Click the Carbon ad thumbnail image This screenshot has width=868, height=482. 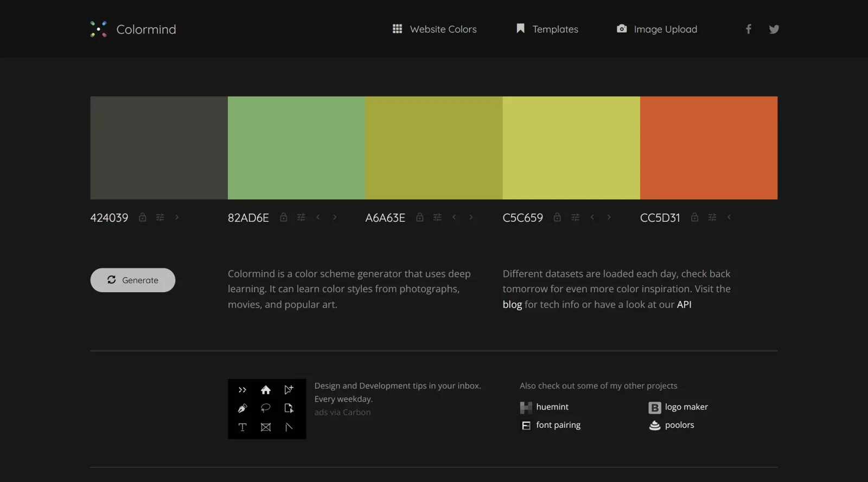click(267, 409)
